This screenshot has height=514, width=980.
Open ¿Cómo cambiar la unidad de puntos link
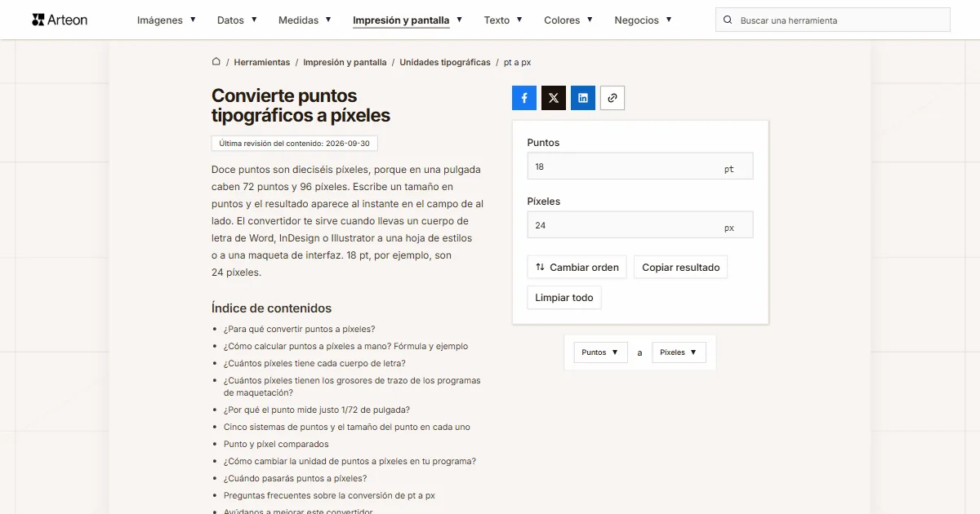point(350,461)
